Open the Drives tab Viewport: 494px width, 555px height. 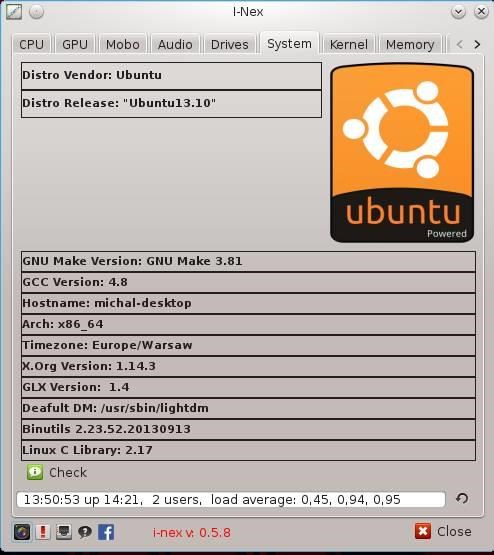pos(230,44)
